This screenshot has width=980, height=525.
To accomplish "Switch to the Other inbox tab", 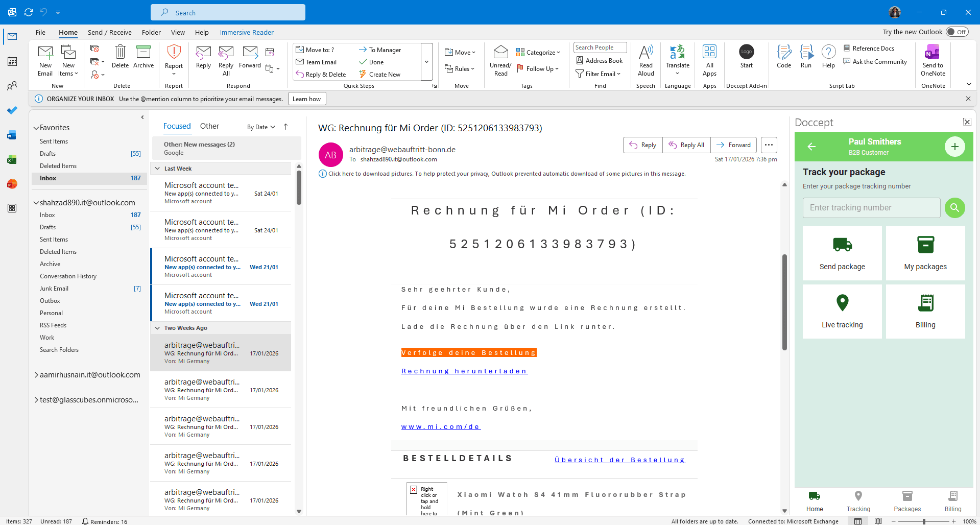I will (209, 126).
